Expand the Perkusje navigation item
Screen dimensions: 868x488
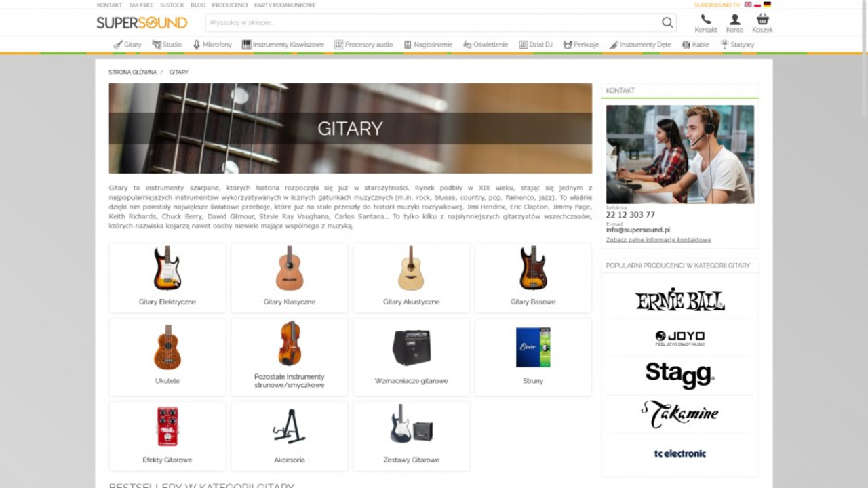click(x=581, y=45)
